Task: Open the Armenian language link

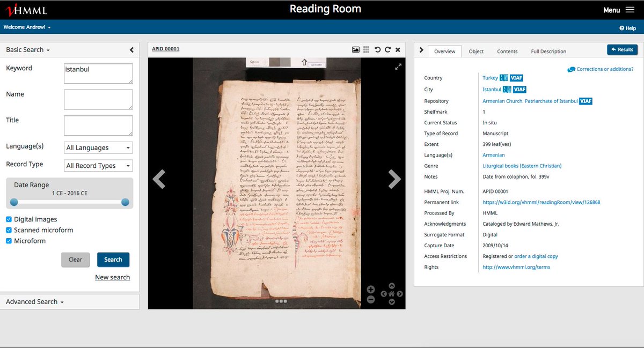Action: pos(494,155)
